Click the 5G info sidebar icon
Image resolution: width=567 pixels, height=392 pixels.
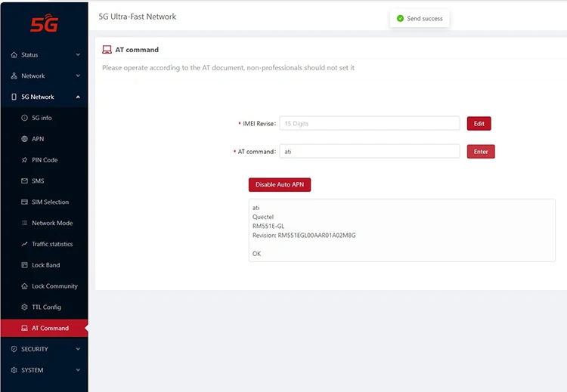point(24,118)
